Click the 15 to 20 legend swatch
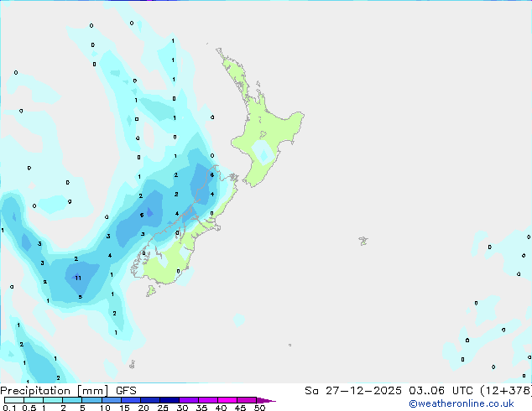Image resolution: width=532 pixels, height=411 pixels. [131, 400]
